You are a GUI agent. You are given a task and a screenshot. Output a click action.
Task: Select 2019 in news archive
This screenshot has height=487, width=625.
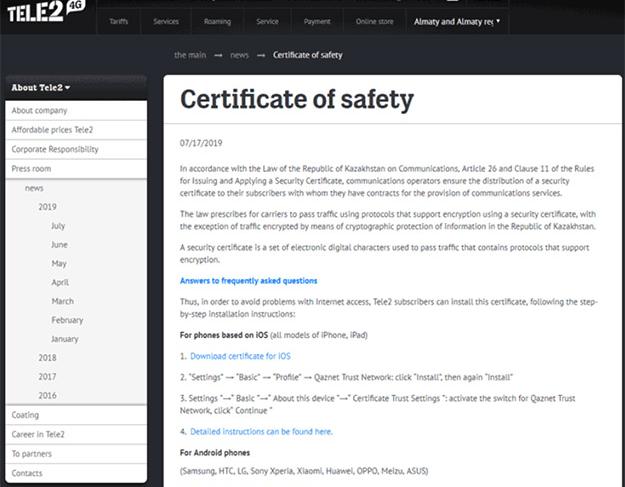click(x=47, y=207)
